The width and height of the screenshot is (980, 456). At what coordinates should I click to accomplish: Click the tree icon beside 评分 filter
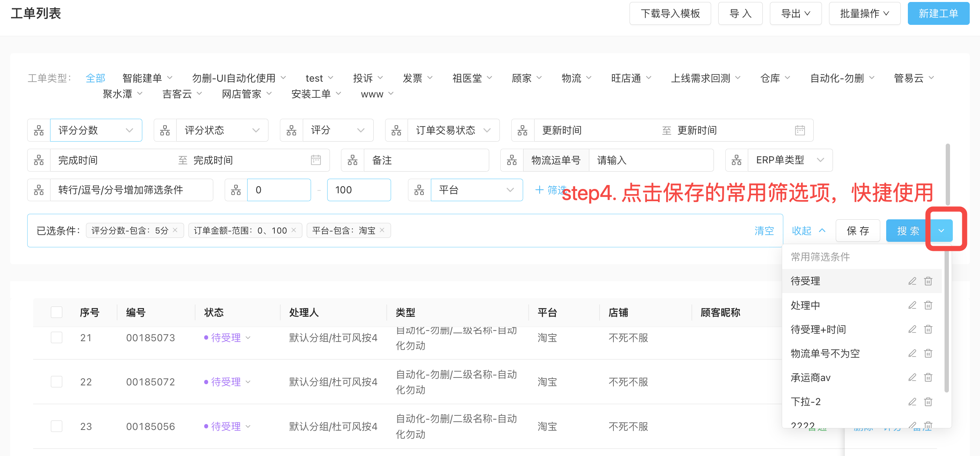[291, 130]
